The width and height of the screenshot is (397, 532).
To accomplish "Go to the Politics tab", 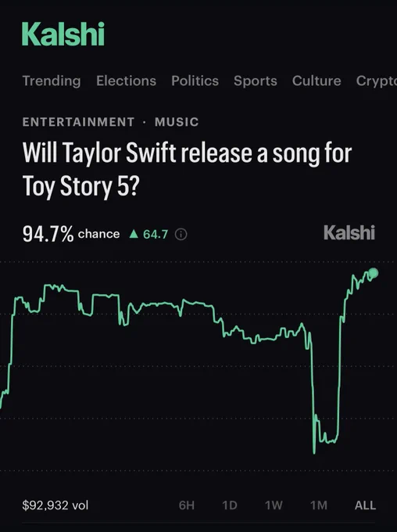I will [195, 81].
